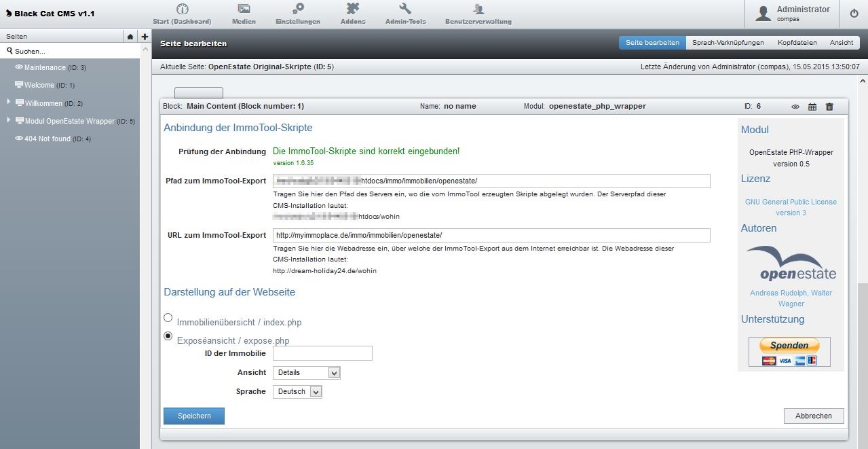
Task: Open the Ansicht dropdown showing Details
Action: pos(306,372)
